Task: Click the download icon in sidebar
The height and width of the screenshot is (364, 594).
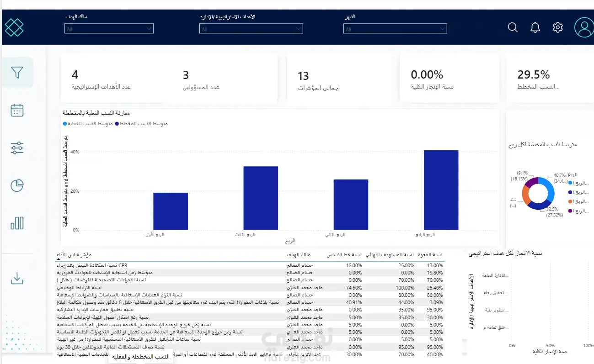Action: (x=17, y=278)
